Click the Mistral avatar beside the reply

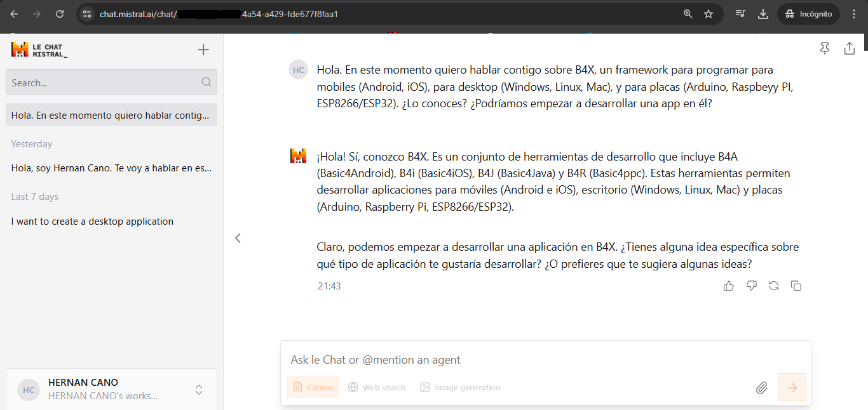tap(298, 155)
